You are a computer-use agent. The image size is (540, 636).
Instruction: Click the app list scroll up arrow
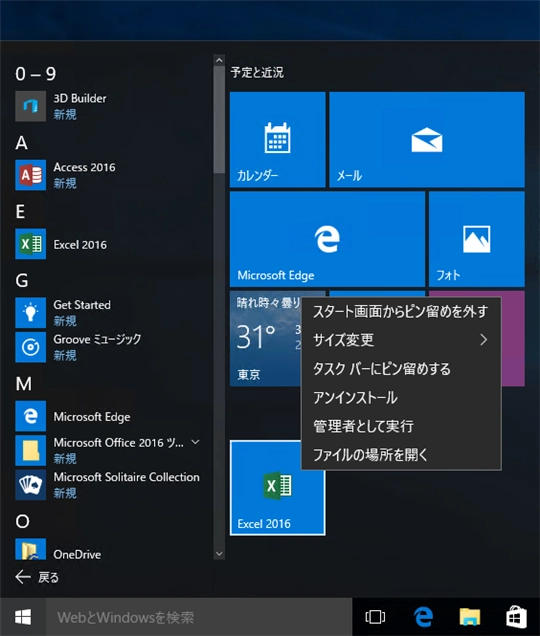[x=219, y=60]
